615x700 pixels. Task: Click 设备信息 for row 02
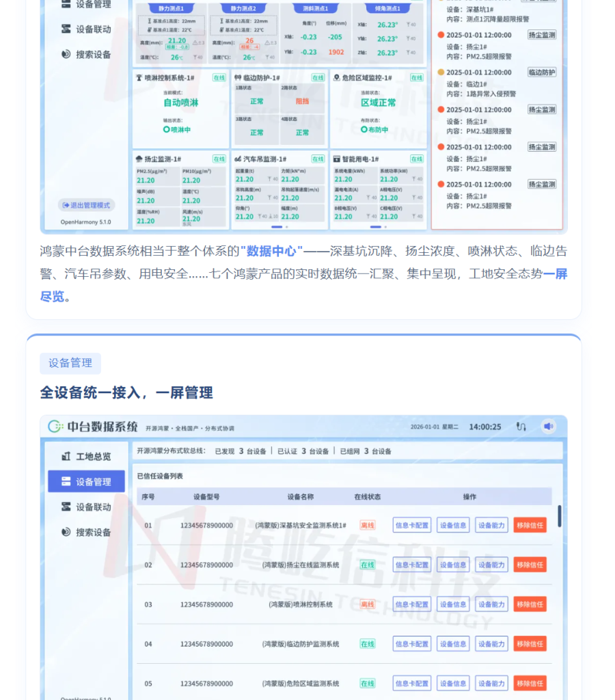(453, 565)
